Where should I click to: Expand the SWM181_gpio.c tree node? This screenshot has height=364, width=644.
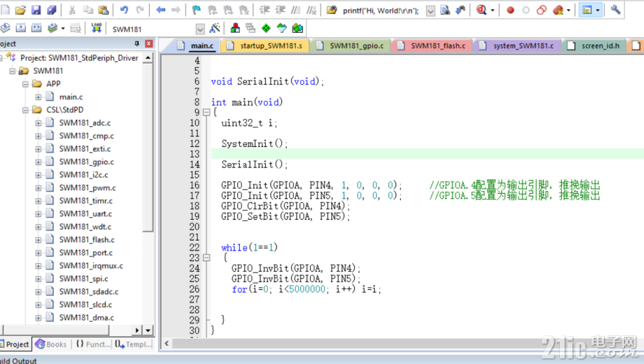(x=38, y=162)
